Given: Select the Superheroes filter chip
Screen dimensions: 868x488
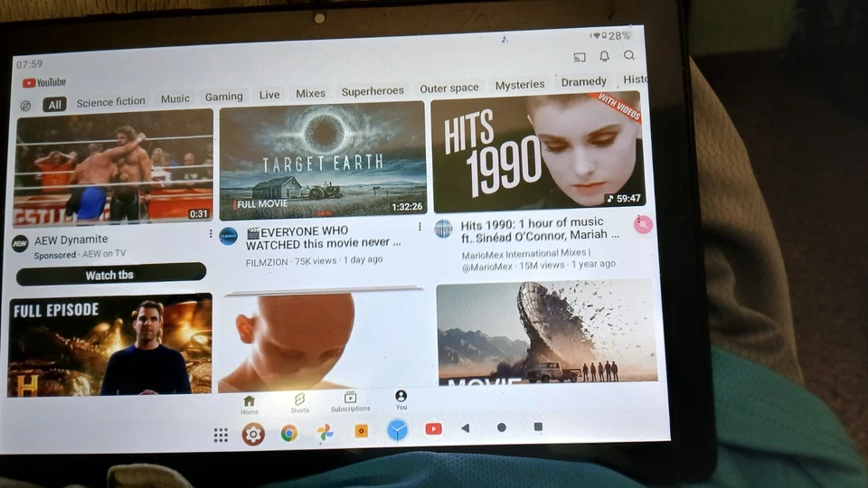Looking at the screenshot, I should tap(373, 90).
